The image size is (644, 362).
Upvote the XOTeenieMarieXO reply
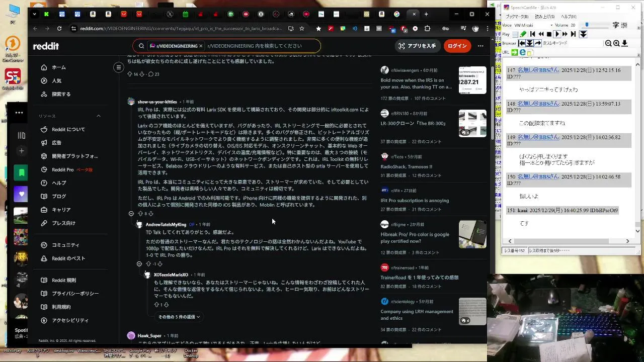156,305
